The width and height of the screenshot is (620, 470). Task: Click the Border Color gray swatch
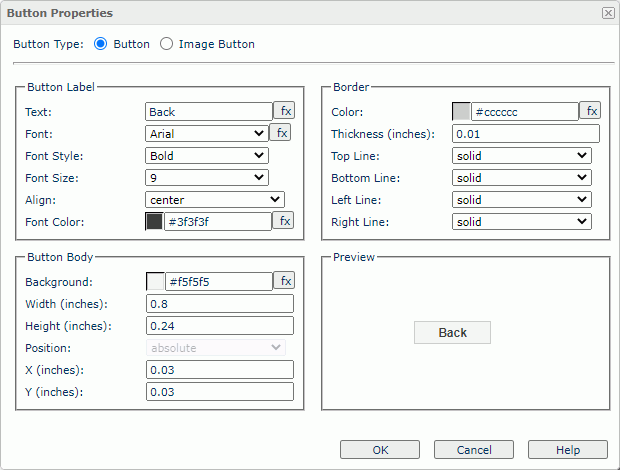461,112
